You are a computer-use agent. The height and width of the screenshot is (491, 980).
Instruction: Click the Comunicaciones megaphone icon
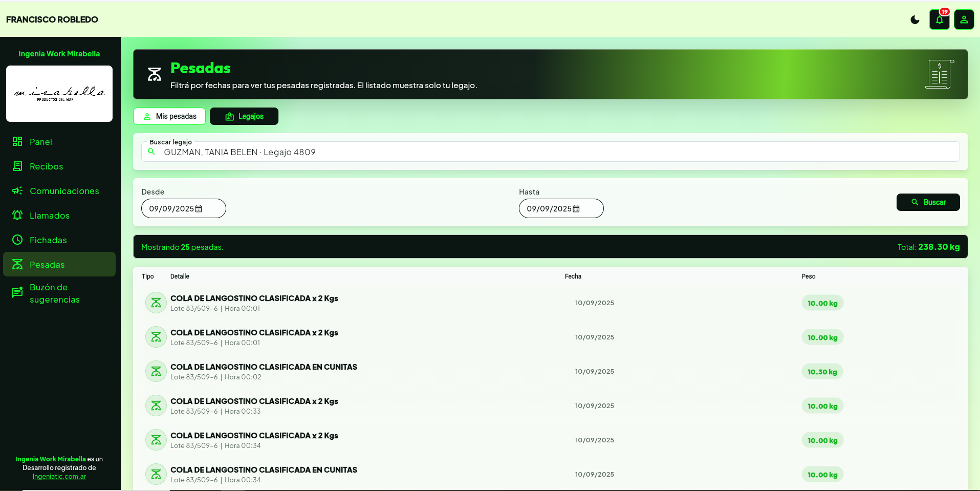click(x=17, y=190)
